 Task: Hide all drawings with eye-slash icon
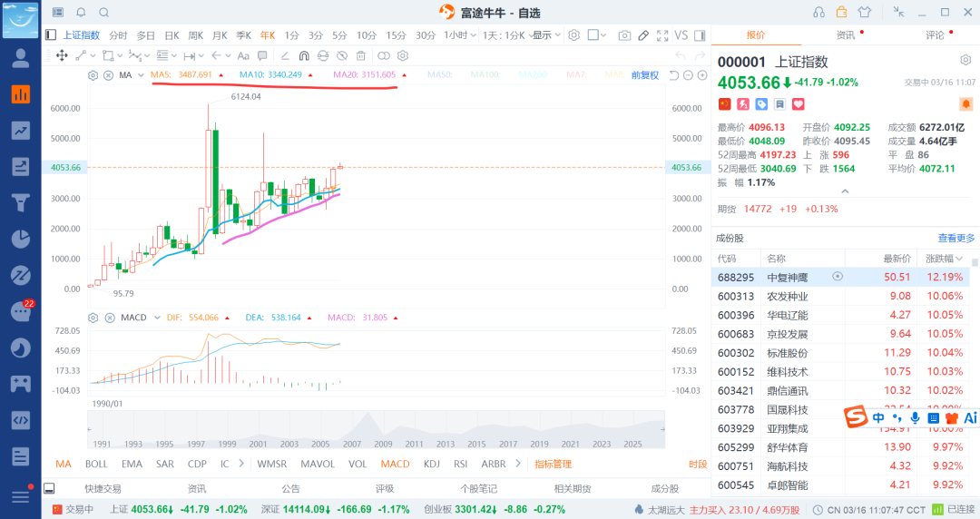pyautogui.click(x=342, y=55)
